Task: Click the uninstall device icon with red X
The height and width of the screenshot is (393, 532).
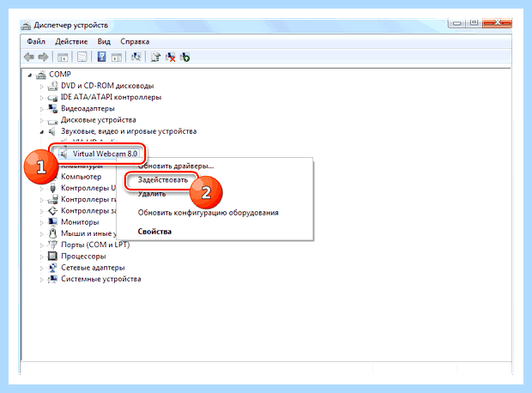Action: coord(170,57)
